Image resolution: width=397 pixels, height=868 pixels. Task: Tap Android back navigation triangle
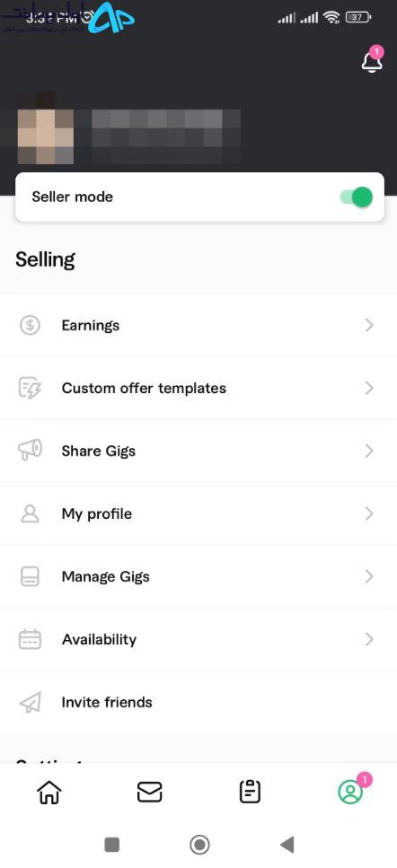287,845
